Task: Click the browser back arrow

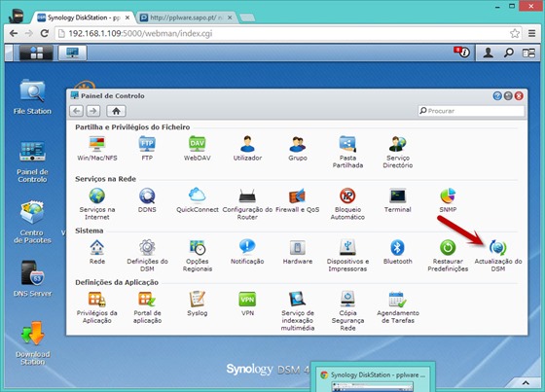Action: point(14,33)
